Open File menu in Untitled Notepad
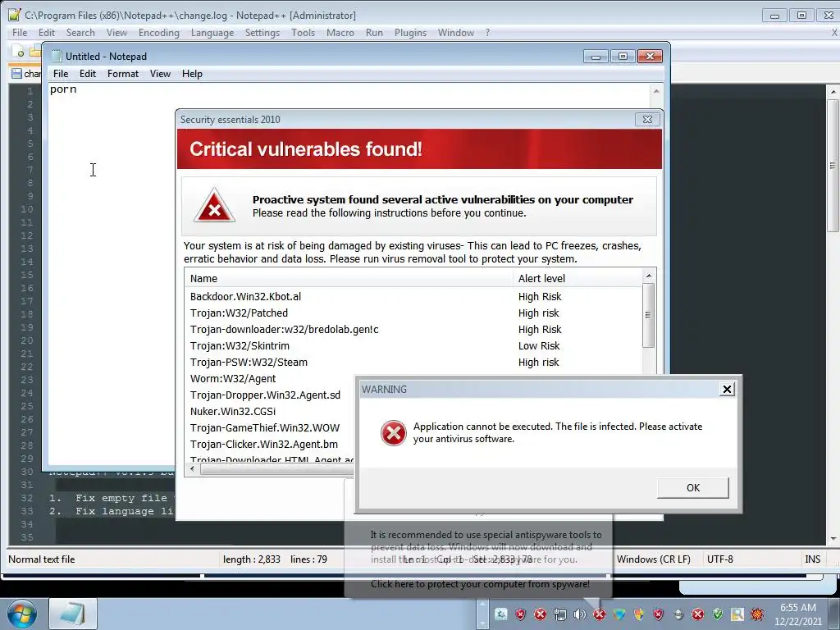Image resolution: width=840 pixels, height=630 pixels. pyautogui.click(x=61, y=74)
